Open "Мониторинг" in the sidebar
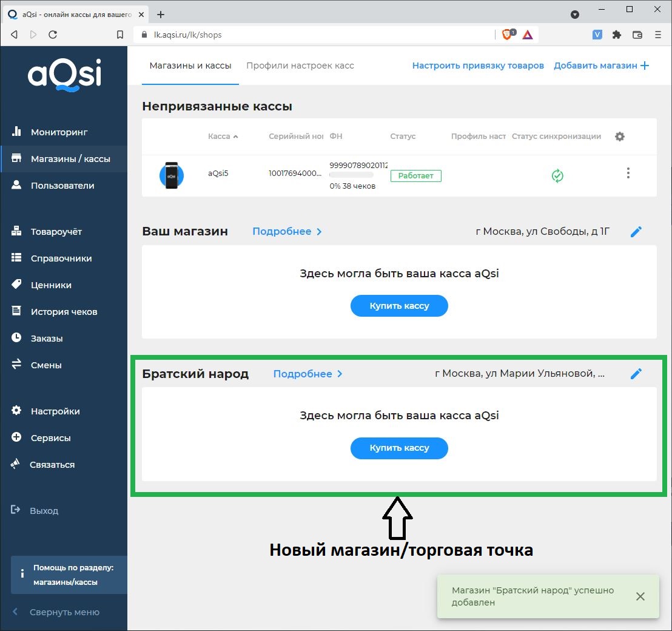This screenshot has height=631, width=672. click(59, 132)
